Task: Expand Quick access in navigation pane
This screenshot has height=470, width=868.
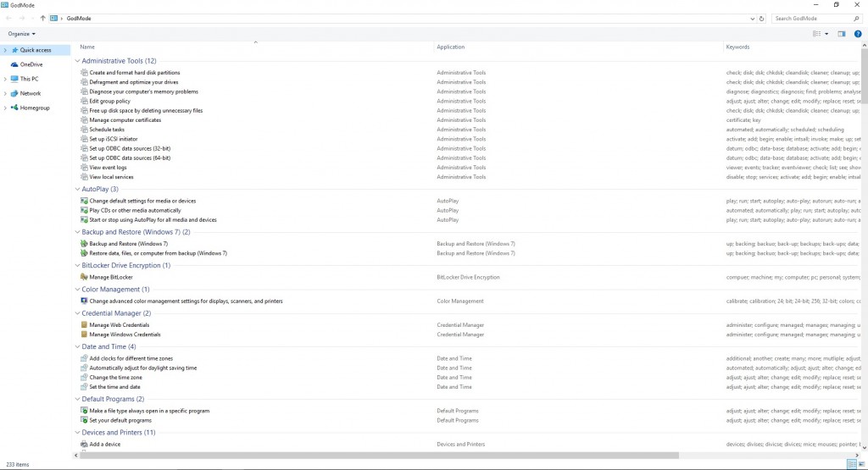Action: 6,50
